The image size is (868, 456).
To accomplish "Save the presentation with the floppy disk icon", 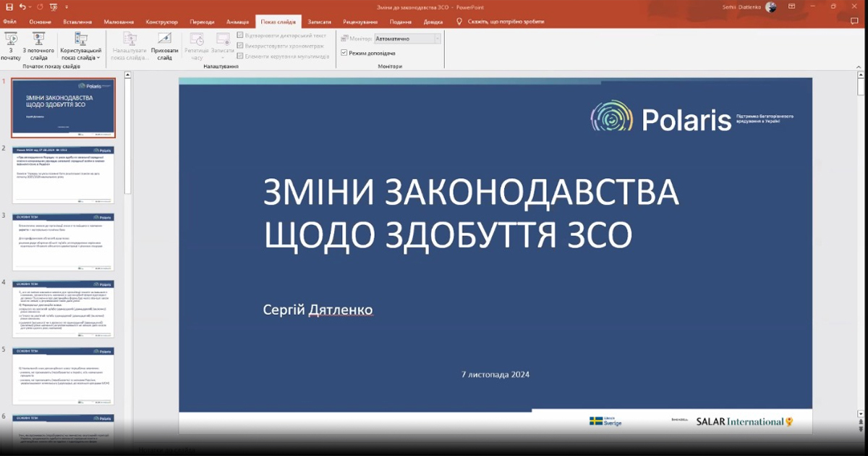I will pos(9,7).
